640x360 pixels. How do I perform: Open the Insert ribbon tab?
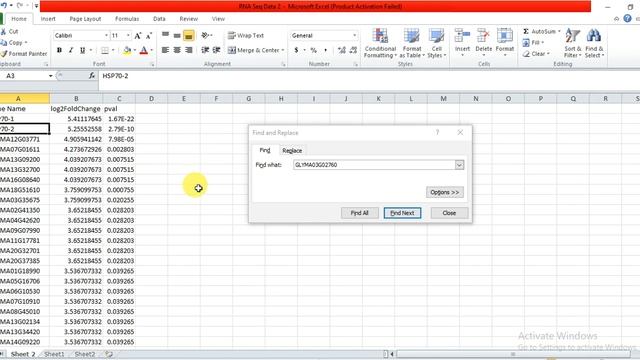48,19
